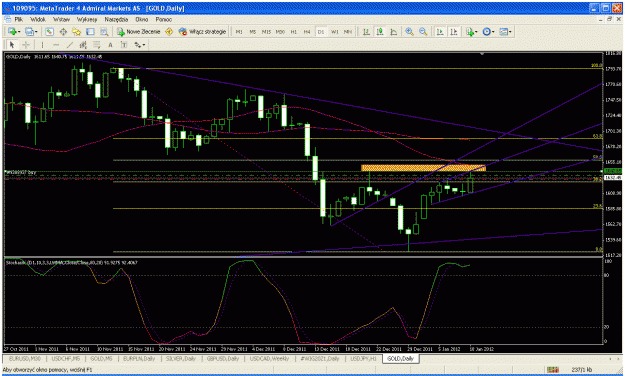Select the Fibonacci retracement tool

pyautogui.click(x=96, y=45)
